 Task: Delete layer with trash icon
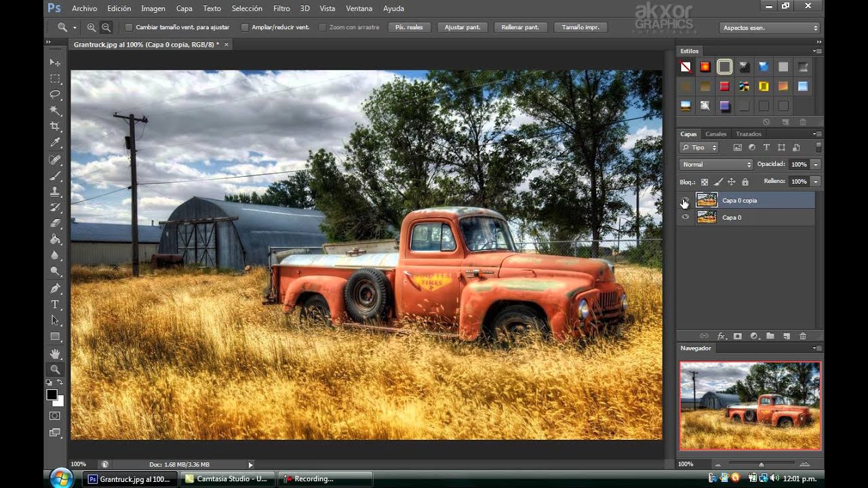tap(803, 336)
